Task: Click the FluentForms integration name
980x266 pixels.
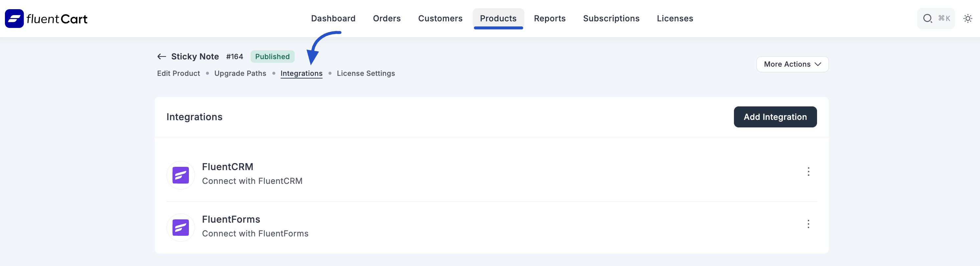Action: [231, 219]
